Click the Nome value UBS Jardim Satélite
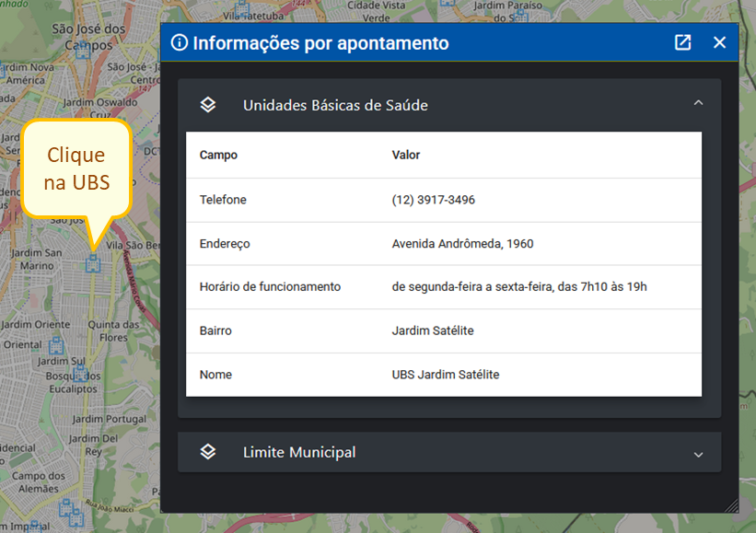This screenshot has height=533, width=756. click(445, 375)
